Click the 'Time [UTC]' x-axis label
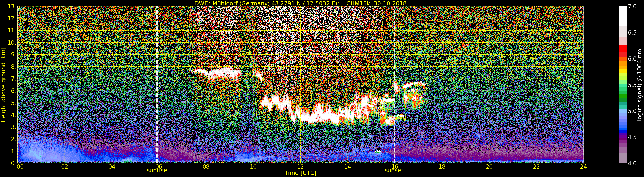The height and width of the screenshot is (177, 644). click(300, 173)
